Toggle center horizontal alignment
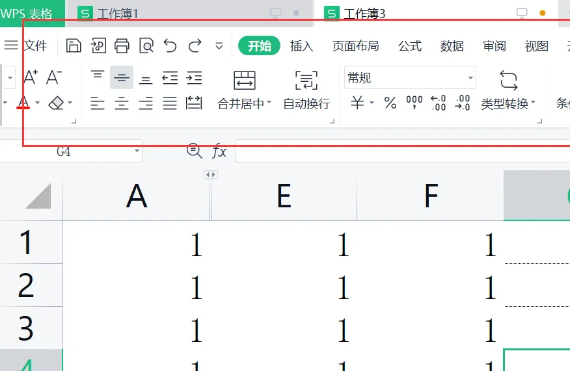This screenshot has width=570, height=371. 121,104
